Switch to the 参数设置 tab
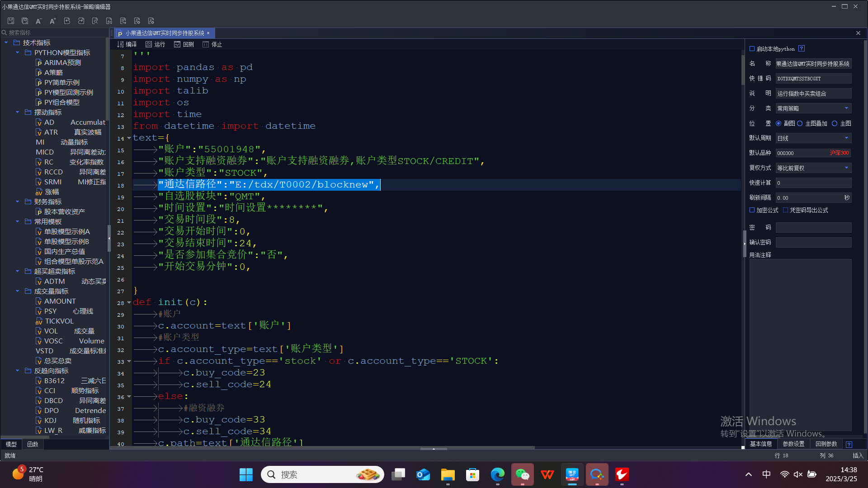Screen dimensions: 868x488 pos(793,444)
